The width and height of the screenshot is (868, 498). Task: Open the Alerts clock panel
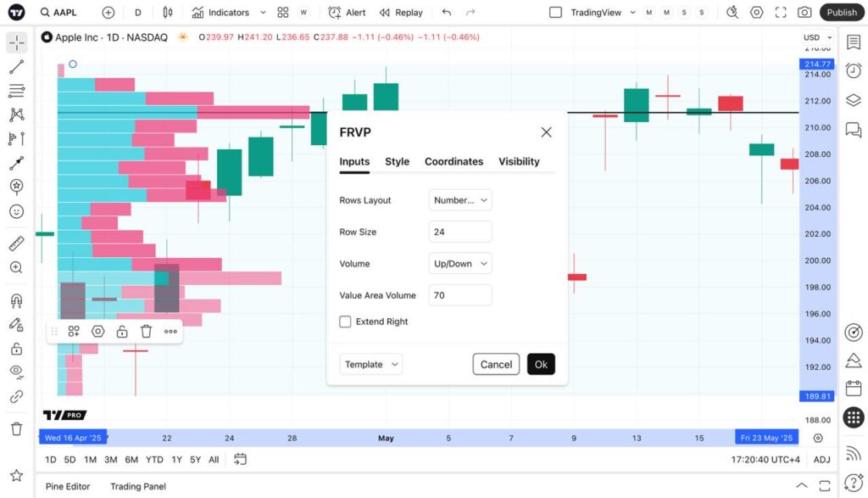point(854,69)
